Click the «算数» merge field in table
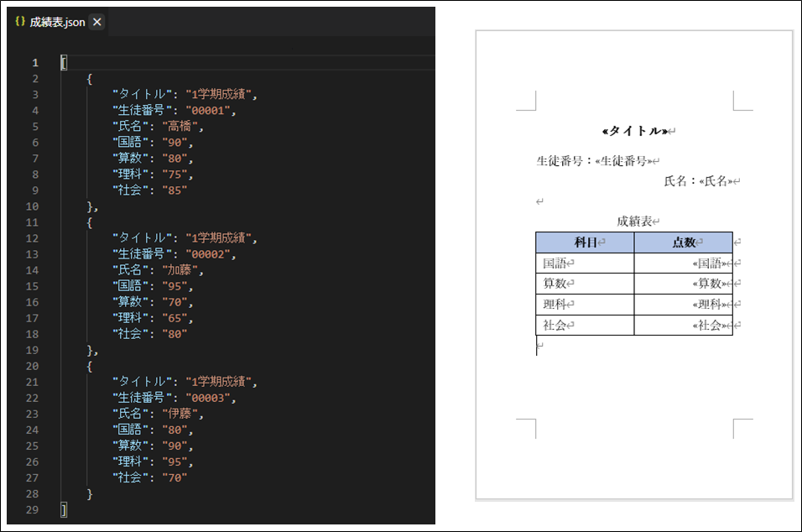The height and width of the screenshot is (532, 802). coord(710,284)
